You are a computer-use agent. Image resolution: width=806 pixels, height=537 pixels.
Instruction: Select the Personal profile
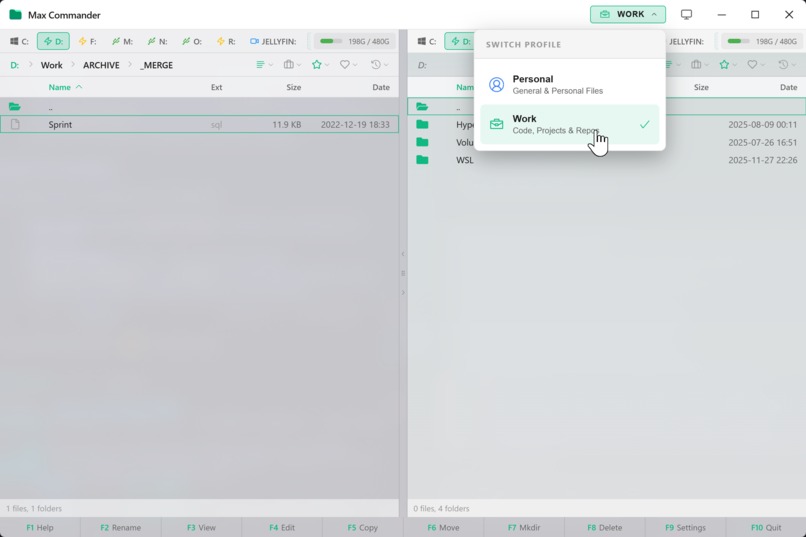(570, 84)
